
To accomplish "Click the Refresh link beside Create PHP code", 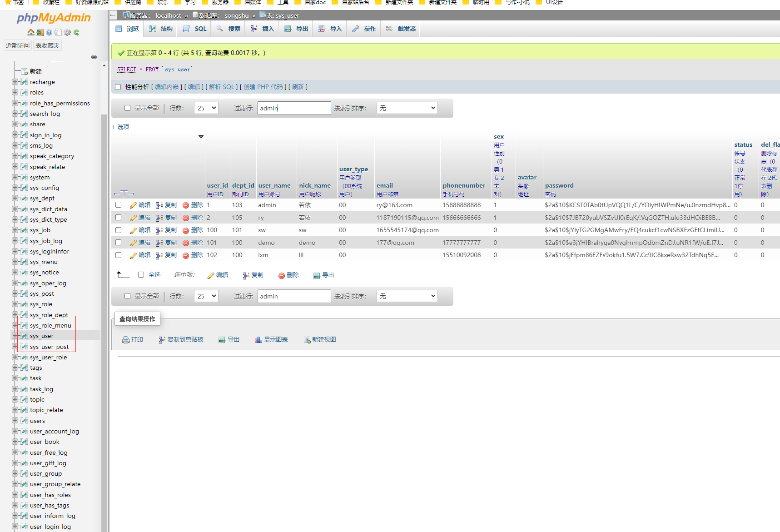I will pyautogui.click(x=298, y=87).
